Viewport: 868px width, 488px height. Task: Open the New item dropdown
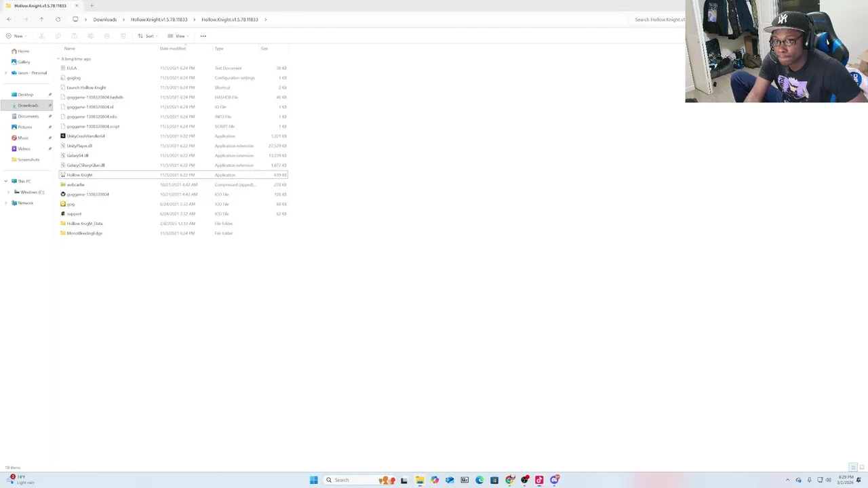click(16, 36)
